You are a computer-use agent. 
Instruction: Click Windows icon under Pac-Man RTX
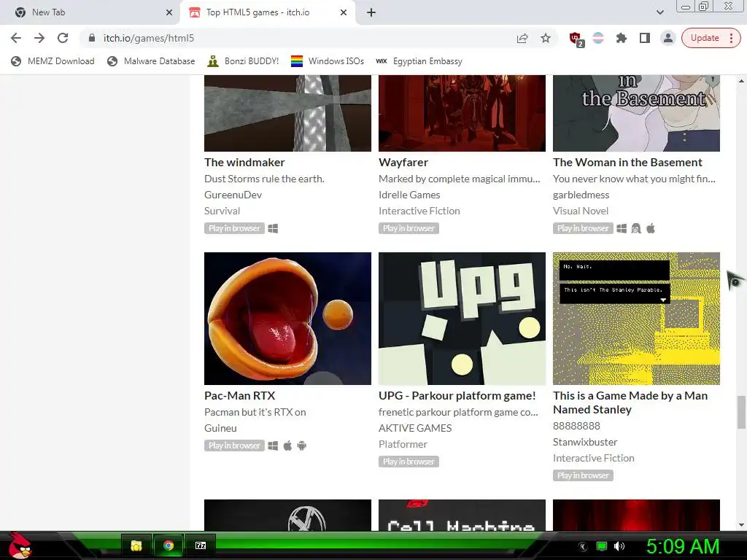click(x=273, y=446)
